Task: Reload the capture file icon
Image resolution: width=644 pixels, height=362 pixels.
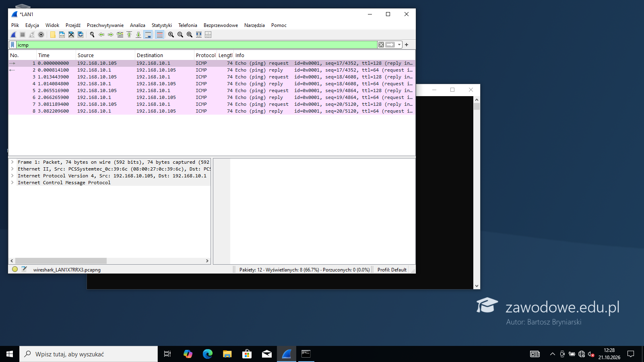Action: tap(80, 35)
